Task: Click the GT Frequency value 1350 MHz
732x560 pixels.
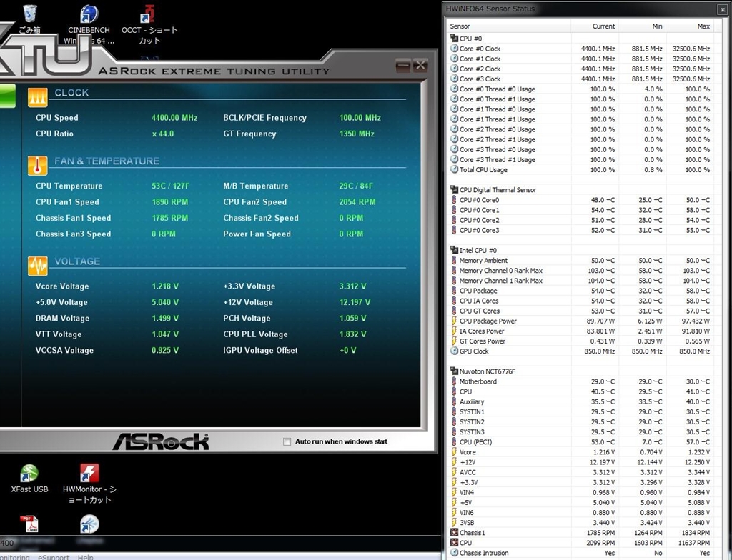Action: (357, 134)
